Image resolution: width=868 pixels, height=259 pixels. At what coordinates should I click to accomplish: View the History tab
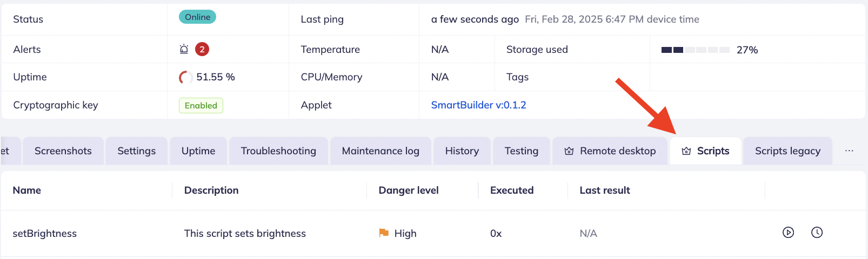click(462, 151)
